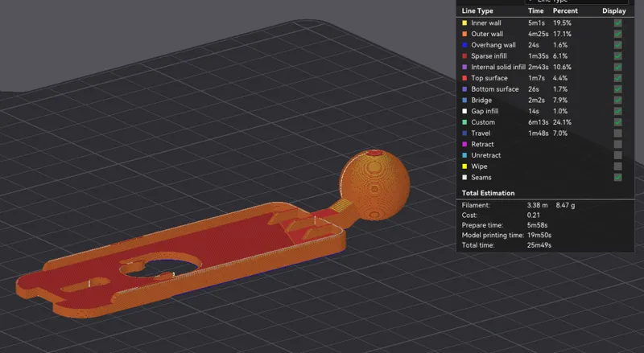The width and height of the screenshot is (644, 353).
Task: Click the Bridge line type row label
Action: pos(481,101)
